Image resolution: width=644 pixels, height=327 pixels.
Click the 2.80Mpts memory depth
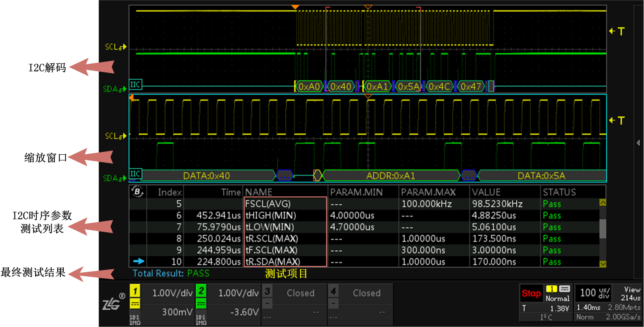point(624,307)
